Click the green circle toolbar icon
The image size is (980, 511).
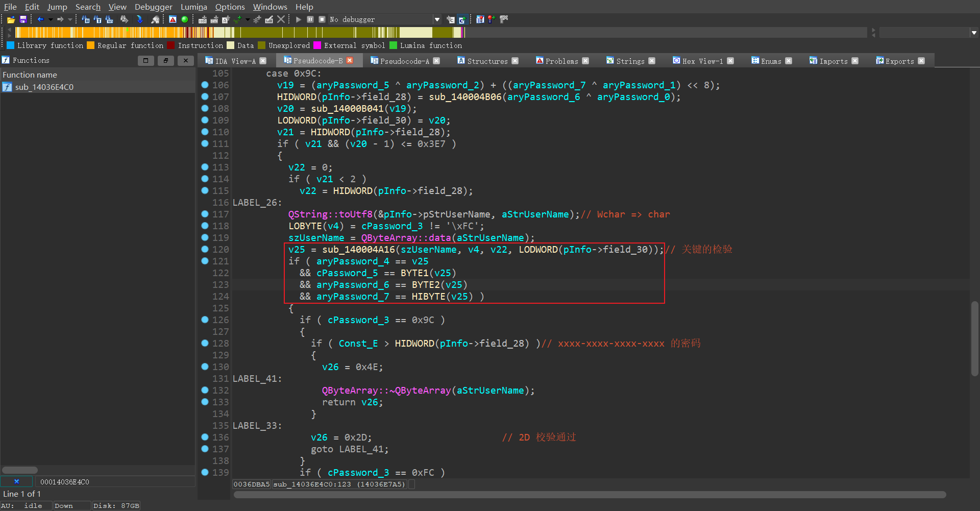(x=185, y=19)
